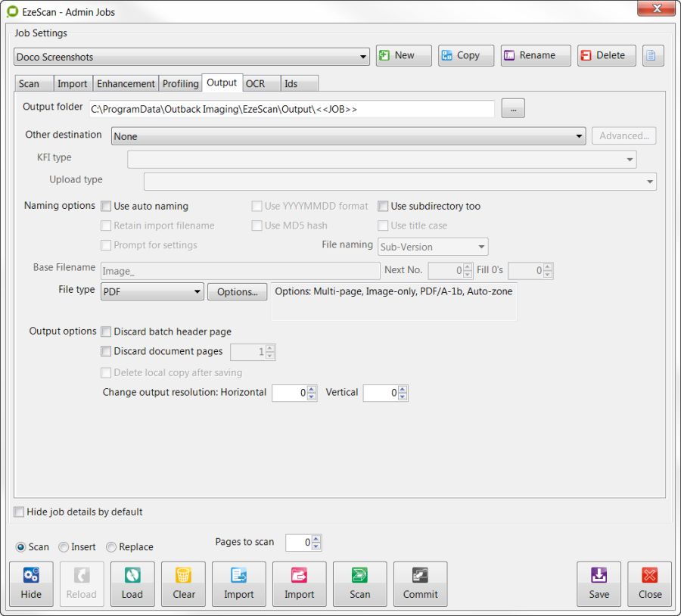Start scanning with the green Scan button
Viewport: 681px width, 616px height.
(359, 583)
